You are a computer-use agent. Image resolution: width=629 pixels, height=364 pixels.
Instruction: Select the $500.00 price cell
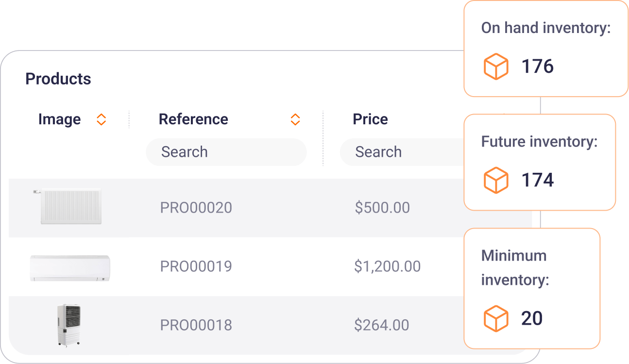pos(382,208)
